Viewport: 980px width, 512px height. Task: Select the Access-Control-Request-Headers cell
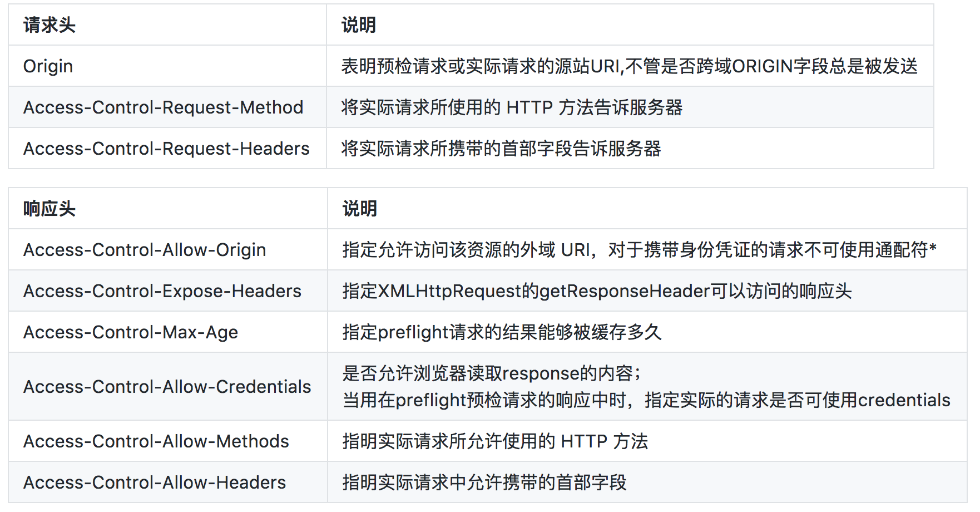click(x=166, y=149)
